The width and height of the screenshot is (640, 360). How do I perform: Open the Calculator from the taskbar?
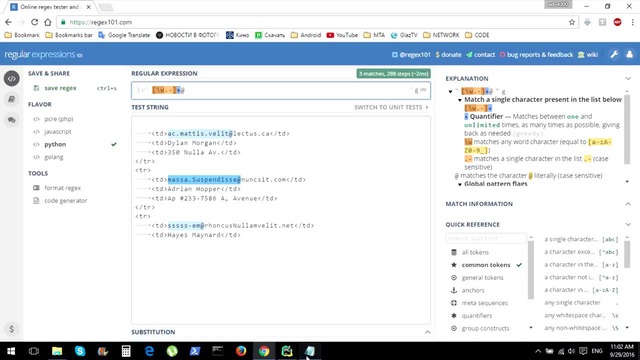click(x=126, y=351)
